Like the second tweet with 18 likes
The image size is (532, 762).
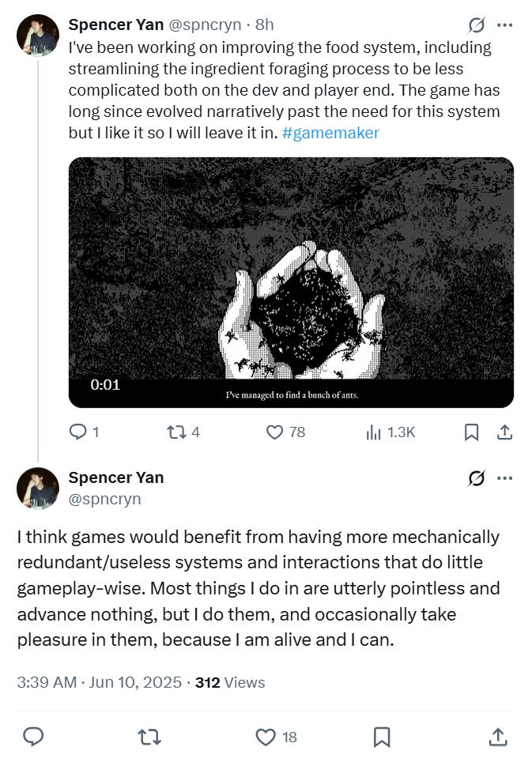click(266, 737)
